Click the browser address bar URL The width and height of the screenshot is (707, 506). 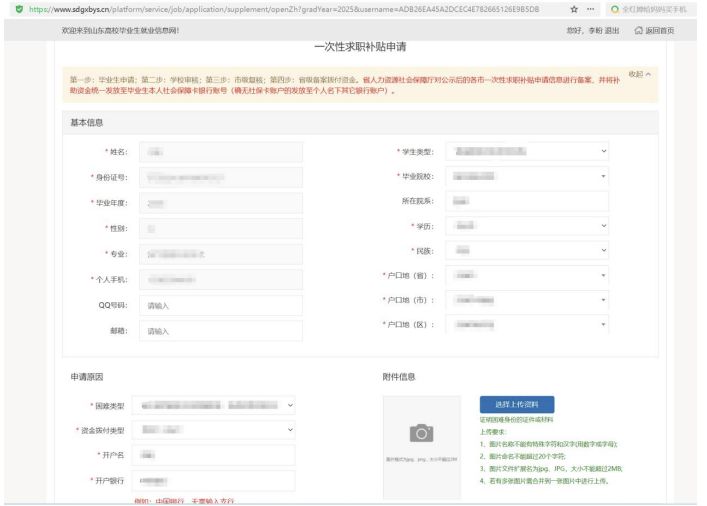(284, 9)
